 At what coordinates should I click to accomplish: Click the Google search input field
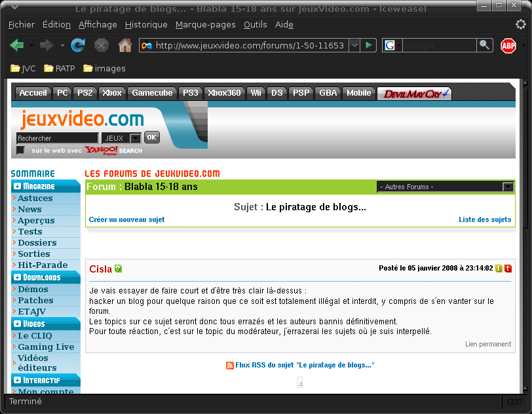coord(440,45)
